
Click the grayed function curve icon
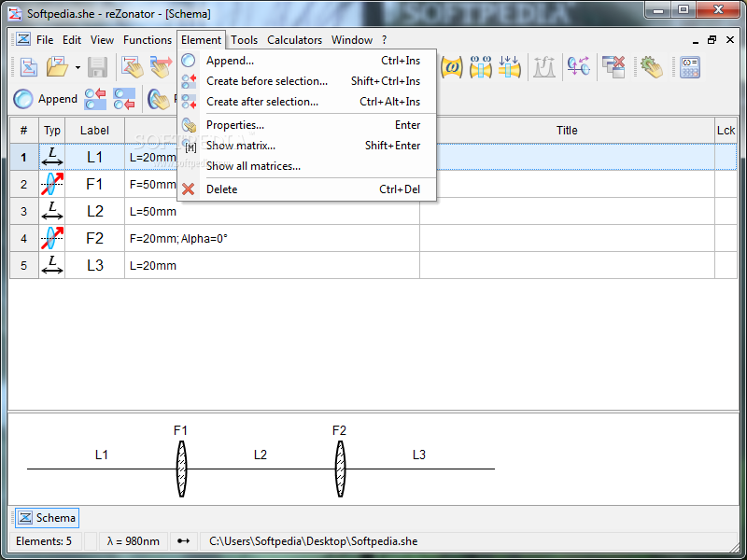click(x=544, y=67)
